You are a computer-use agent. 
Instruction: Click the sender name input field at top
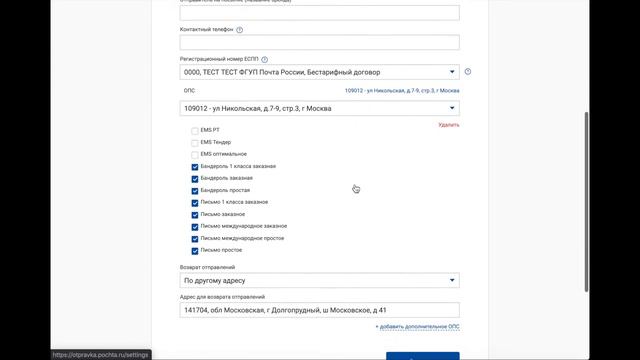(x=320, y=13)
